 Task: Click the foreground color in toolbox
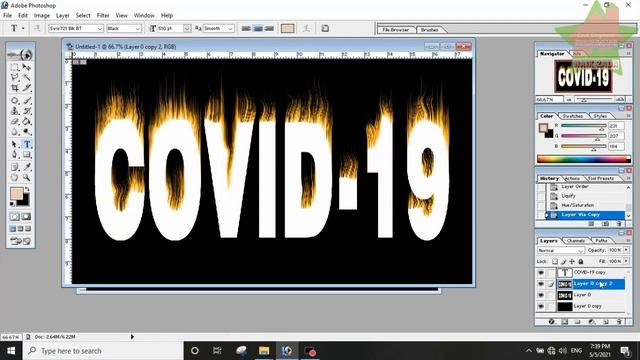[16, 193]
